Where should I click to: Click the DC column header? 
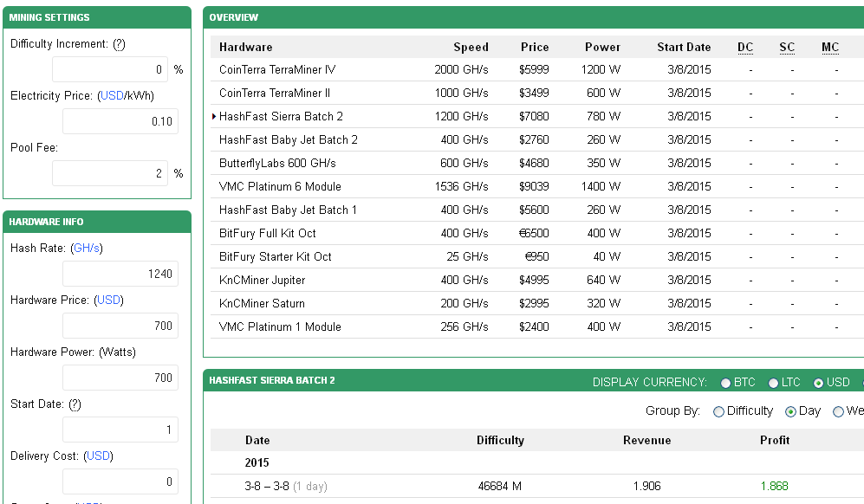[x=745, y=48]
